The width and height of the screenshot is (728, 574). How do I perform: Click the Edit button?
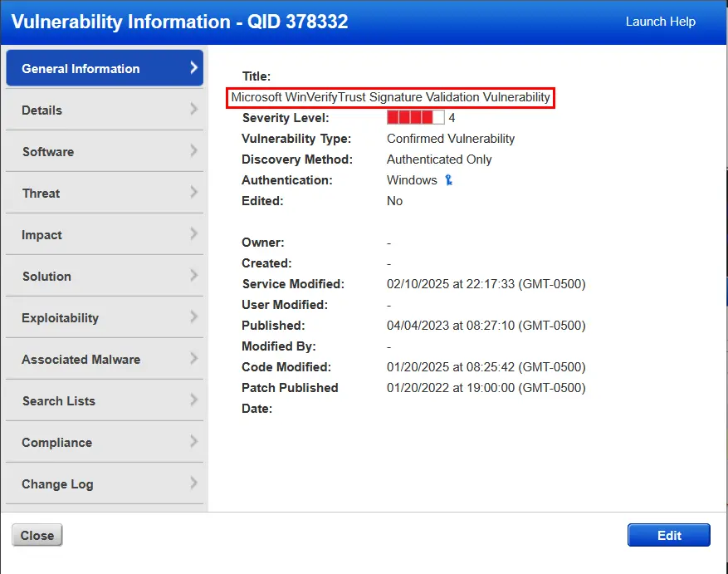coord(669,536)
